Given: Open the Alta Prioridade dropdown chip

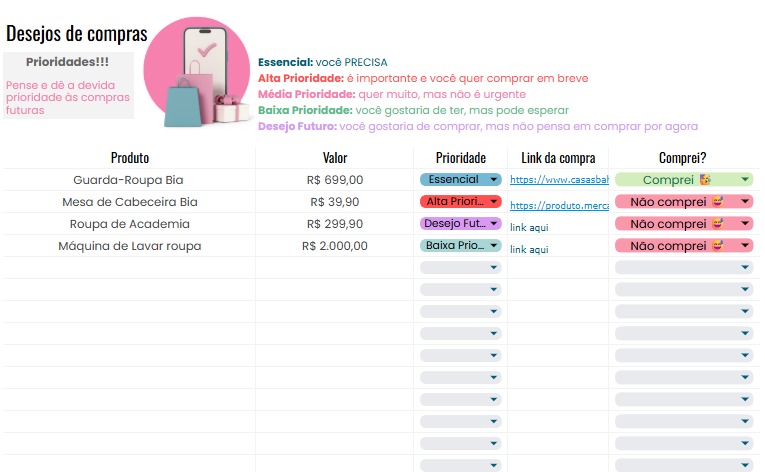Looking at the screenshot, I should tap(460, 202).
